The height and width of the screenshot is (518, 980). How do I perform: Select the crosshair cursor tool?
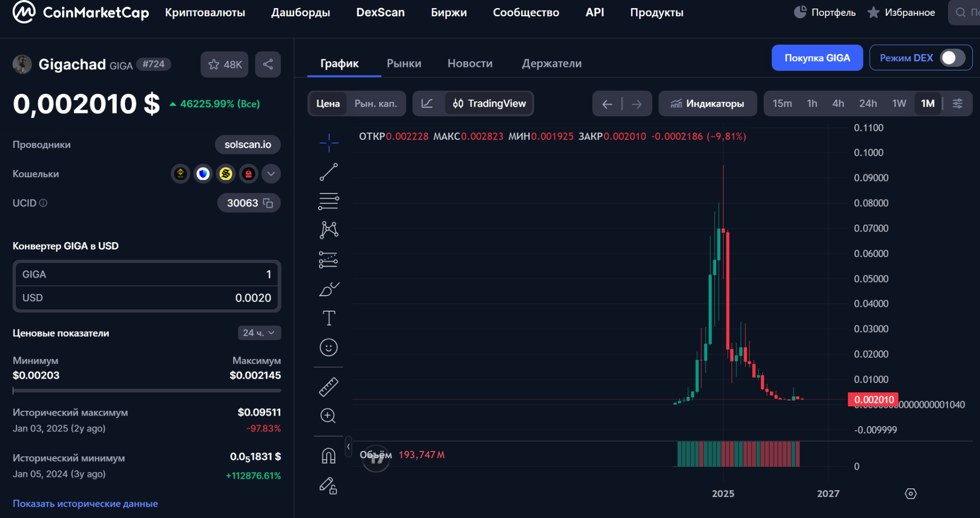click(x=329, y=143)
